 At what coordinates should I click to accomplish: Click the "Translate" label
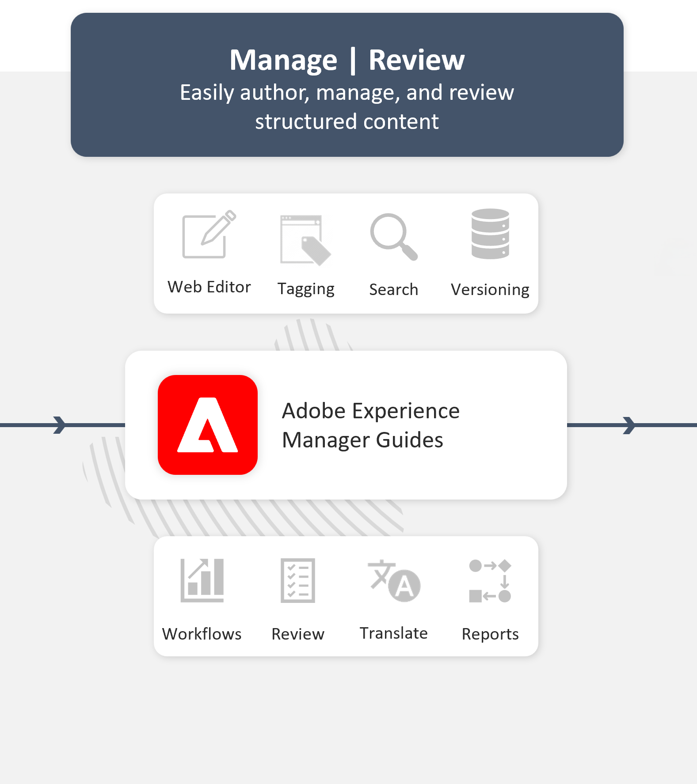tap(394, 633)
